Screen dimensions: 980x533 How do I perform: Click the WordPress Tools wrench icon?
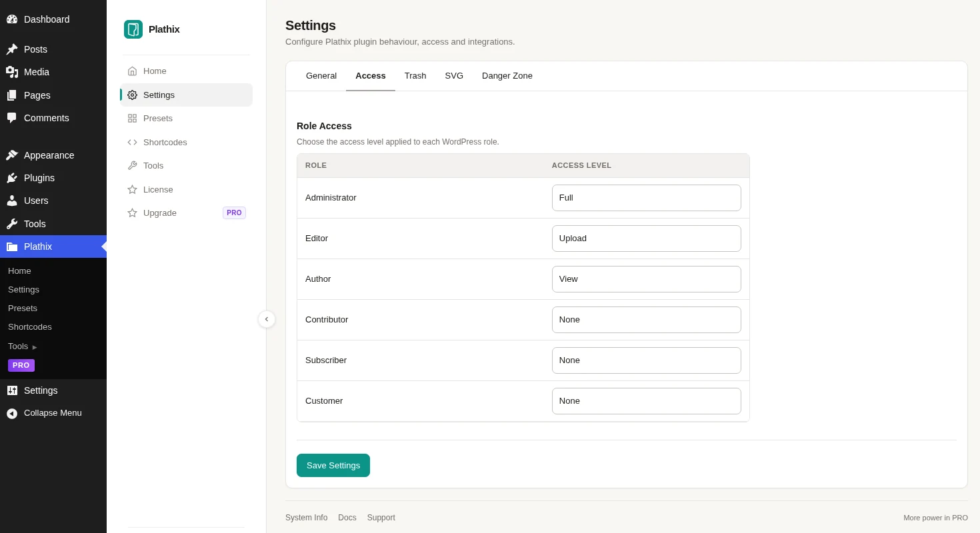[x=12, y=224]
